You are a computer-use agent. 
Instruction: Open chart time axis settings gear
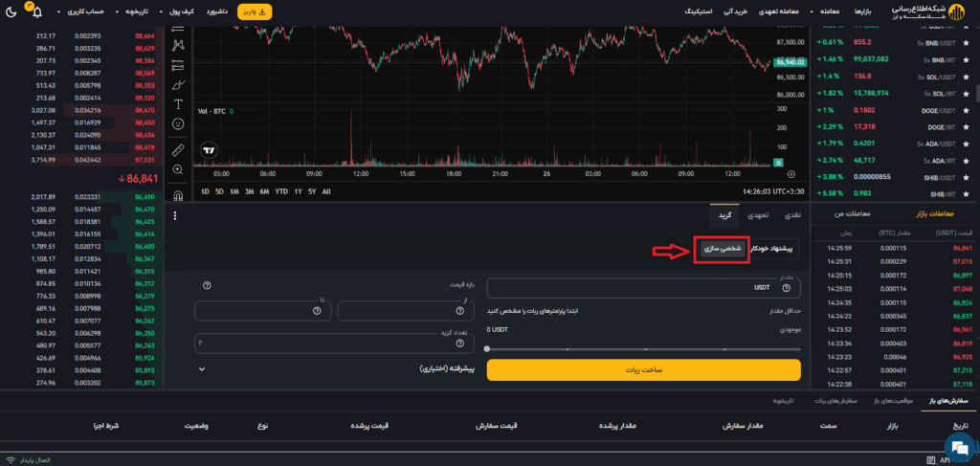pyautogui.click(x=791, y=173)
